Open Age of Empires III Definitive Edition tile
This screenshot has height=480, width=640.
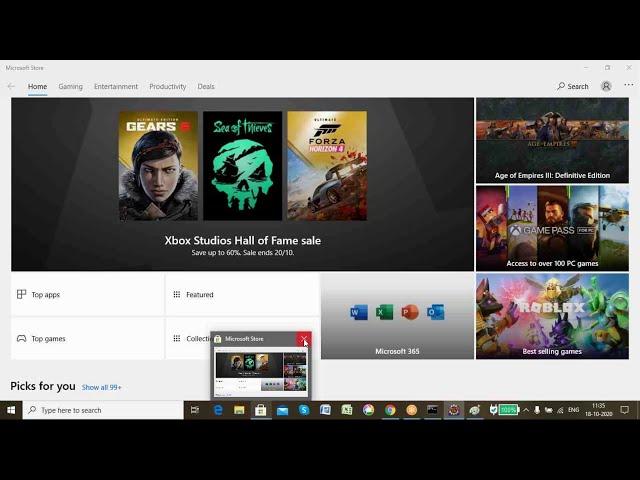click(552, 140)
